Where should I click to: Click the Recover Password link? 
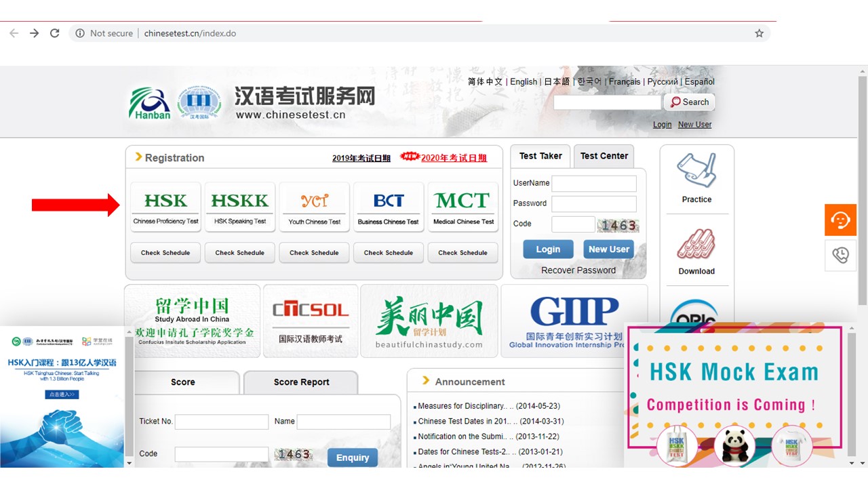click(x=578, y=270)
